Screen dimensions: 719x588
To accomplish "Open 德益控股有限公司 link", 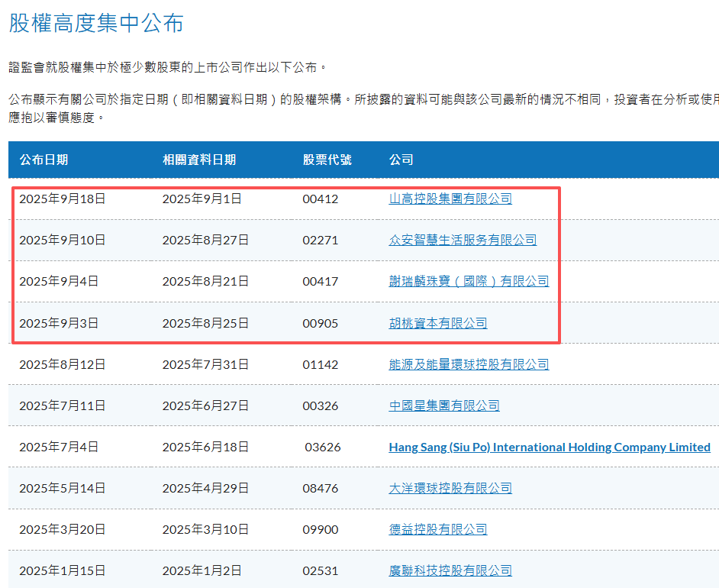I will pyautogui.click(x=438, y=530).
